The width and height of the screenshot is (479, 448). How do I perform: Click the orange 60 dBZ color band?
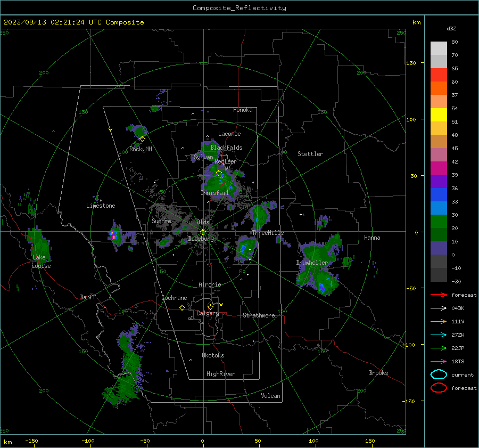click(439, 88)
